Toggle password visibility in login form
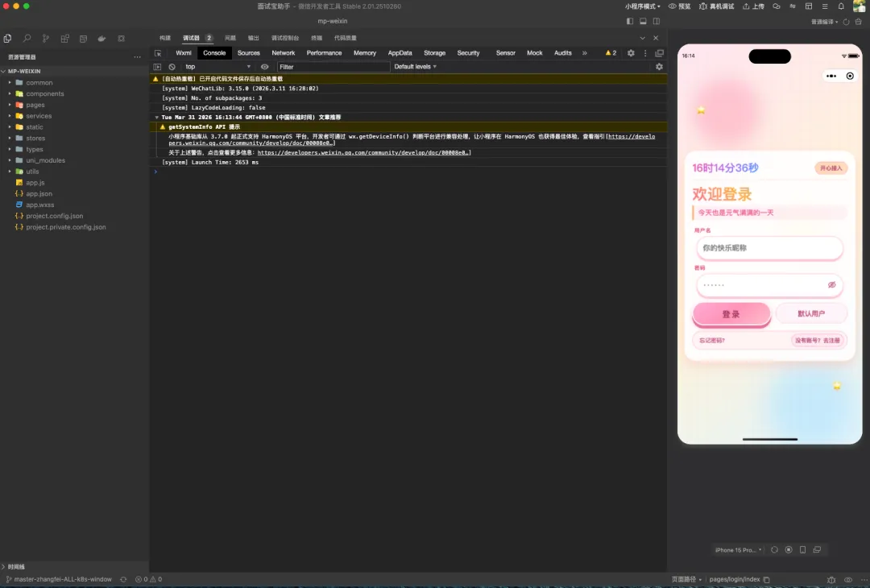870x588 pixels. 831,284
